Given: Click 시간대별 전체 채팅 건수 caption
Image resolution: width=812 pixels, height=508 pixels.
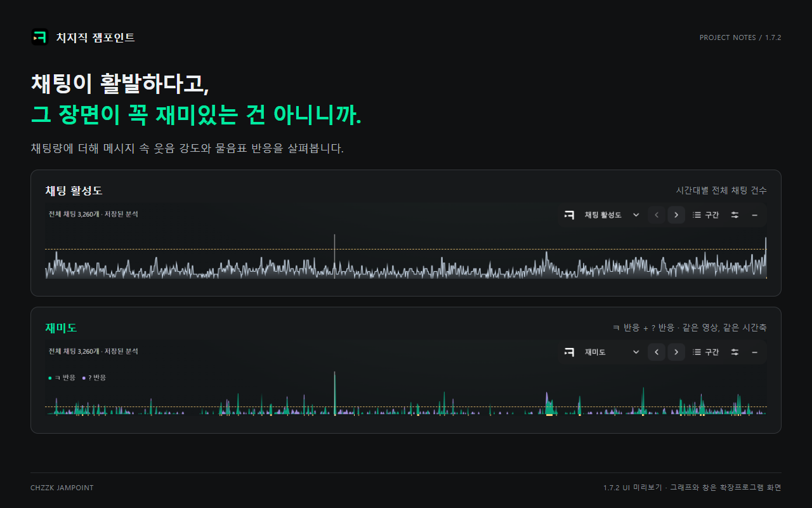Looking at the screenshot, I should [721, 190].
